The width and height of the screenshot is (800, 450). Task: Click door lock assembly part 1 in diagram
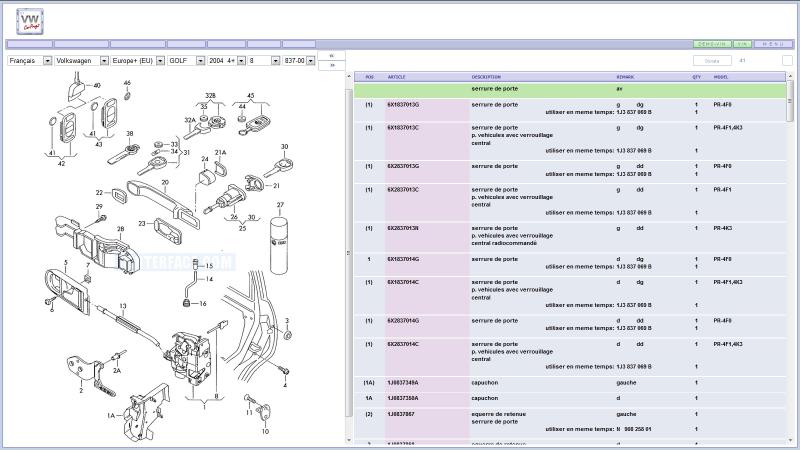(x=191, y=356)
